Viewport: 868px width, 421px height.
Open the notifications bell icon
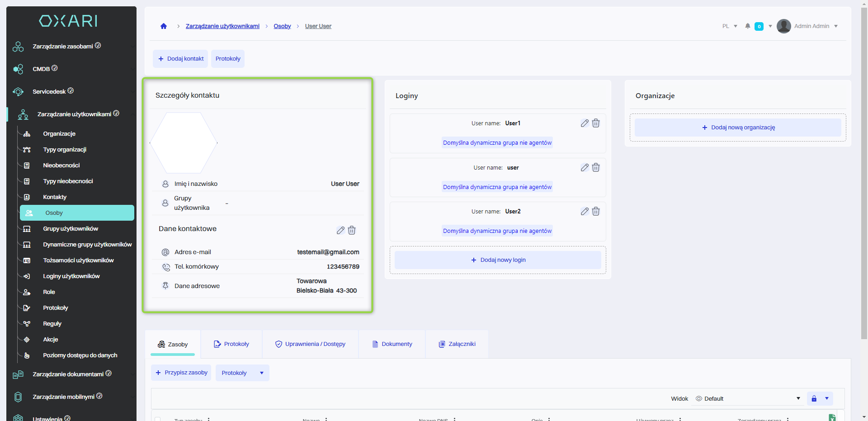click(x=748, y=26)
